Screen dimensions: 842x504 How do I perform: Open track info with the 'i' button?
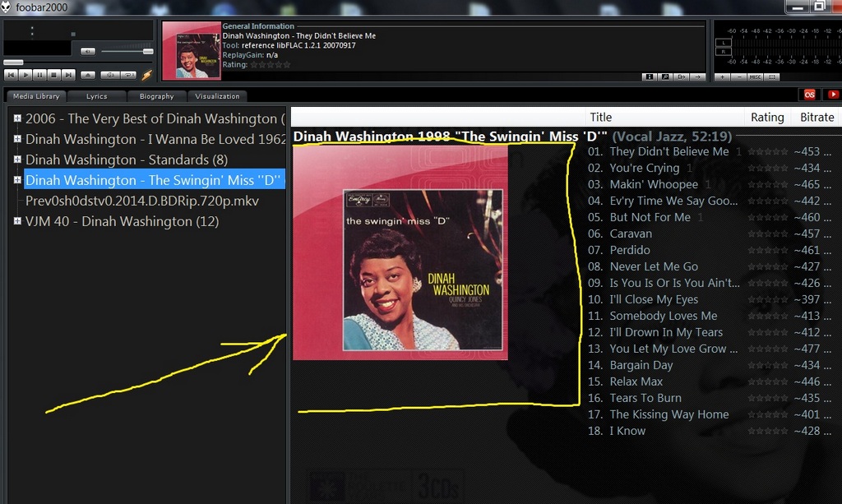650,76
